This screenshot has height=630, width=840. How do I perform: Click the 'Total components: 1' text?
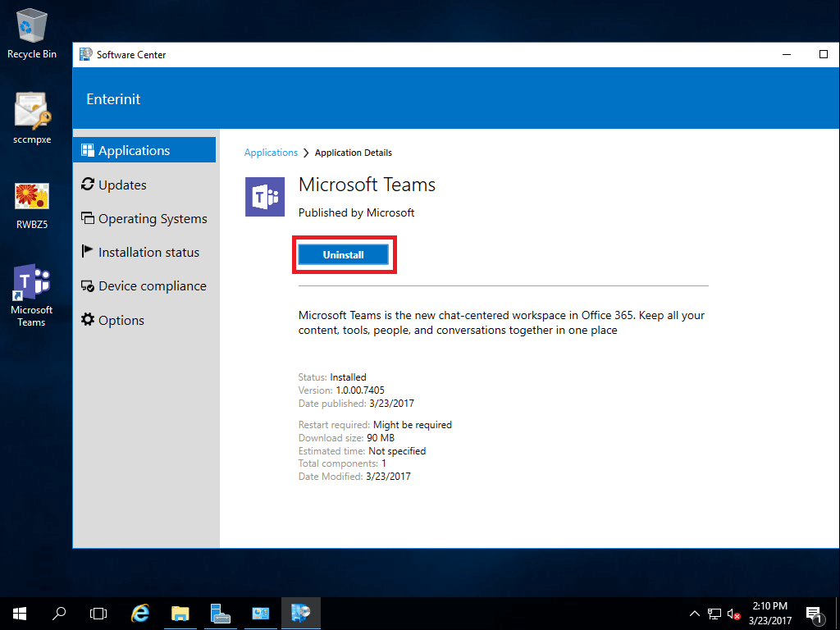point(342,463)
